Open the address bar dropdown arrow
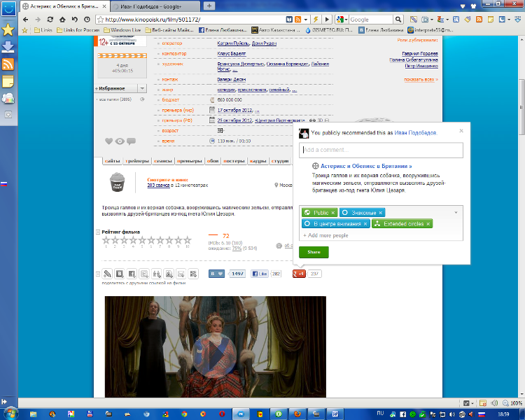This screenshot has height=420, width=525. (306, 20)
